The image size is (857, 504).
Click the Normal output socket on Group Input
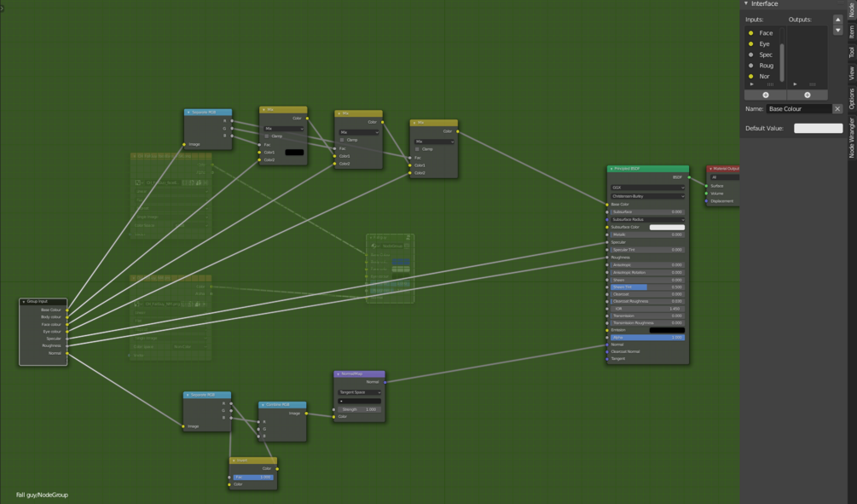pyautogui.click(x=67, y=353)
